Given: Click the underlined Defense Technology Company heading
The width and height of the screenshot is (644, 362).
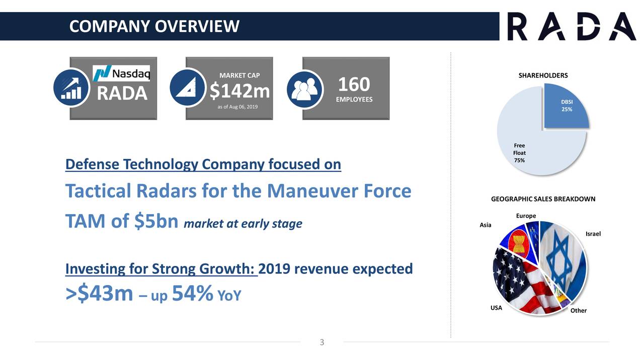Looking at the screenshot, I should click(202, 164).
